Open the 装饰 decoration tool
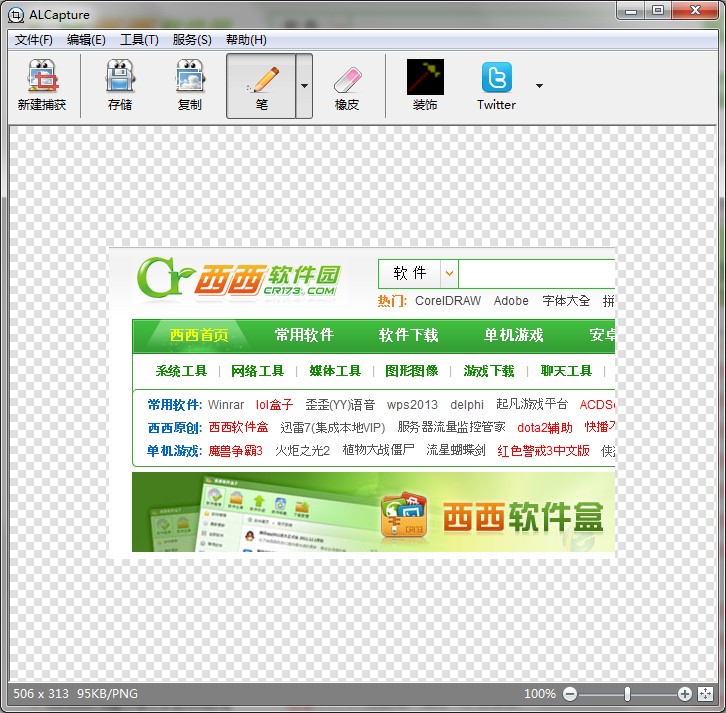 tap(425, 86)
